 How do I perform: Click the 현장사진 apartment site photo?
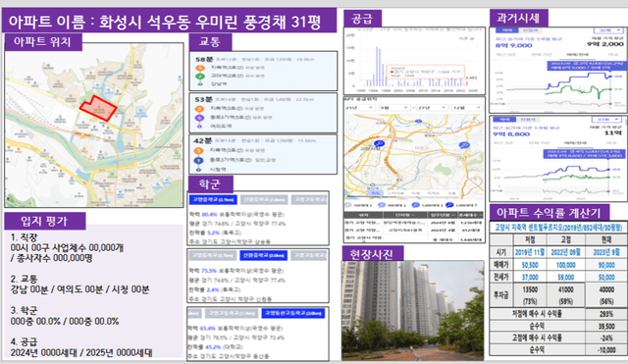[x=412, y=311]
